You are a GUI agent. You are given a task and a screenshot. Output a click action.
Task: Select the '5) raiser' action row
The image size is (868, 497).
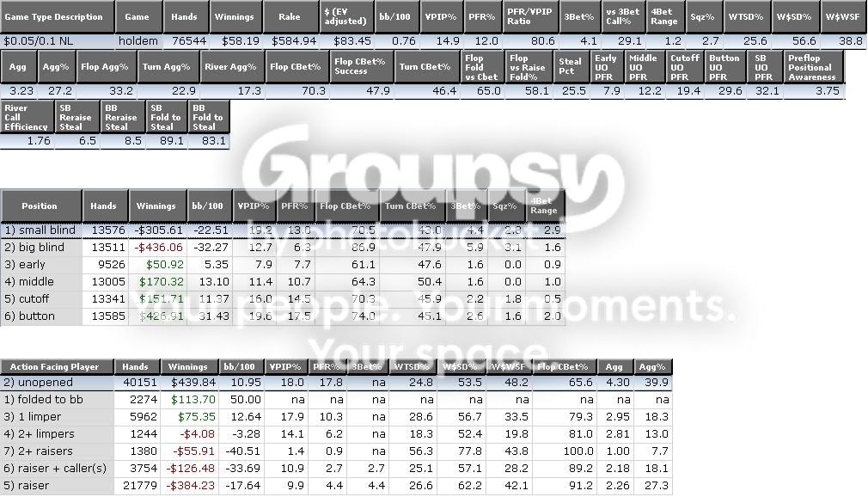(x=336, y=485)
